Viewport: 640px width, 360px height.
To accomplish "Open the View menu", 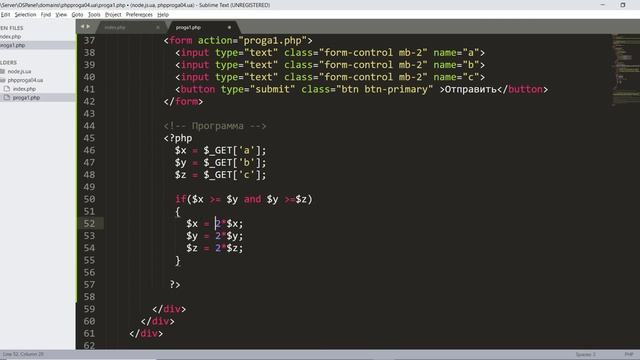I will pyautogui.click(x=61, y=15).
